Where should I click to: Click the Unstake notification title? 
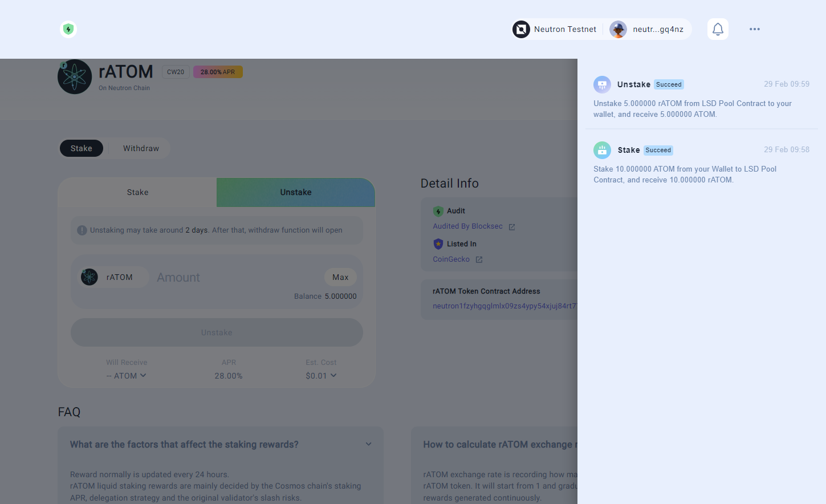634,84
